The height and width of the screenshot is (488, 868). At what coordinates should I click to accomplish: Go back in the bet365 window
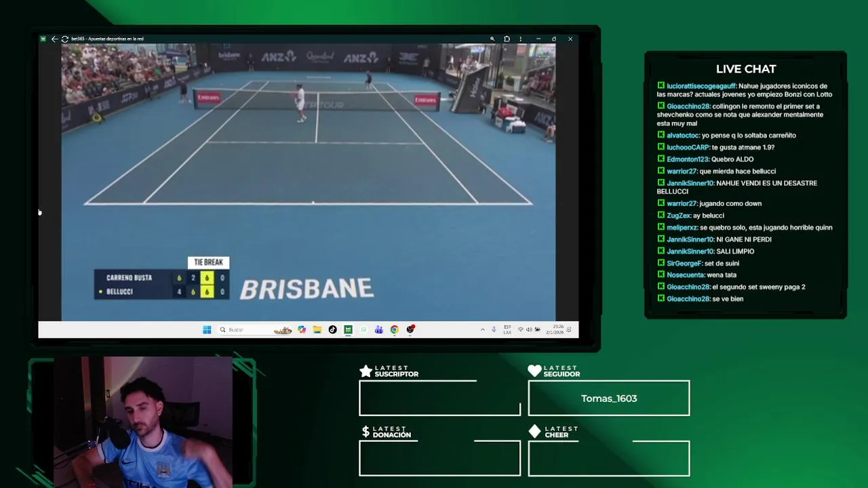point(54,39)
